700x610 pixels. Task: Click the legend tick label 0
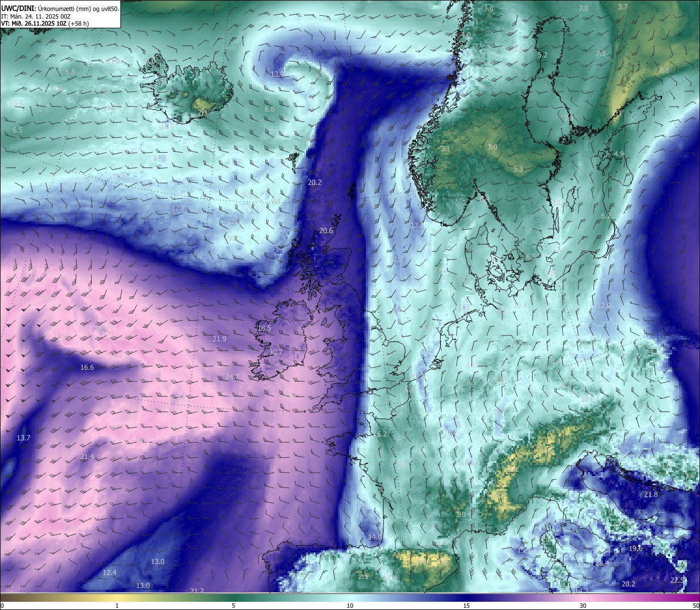point(2,606)
